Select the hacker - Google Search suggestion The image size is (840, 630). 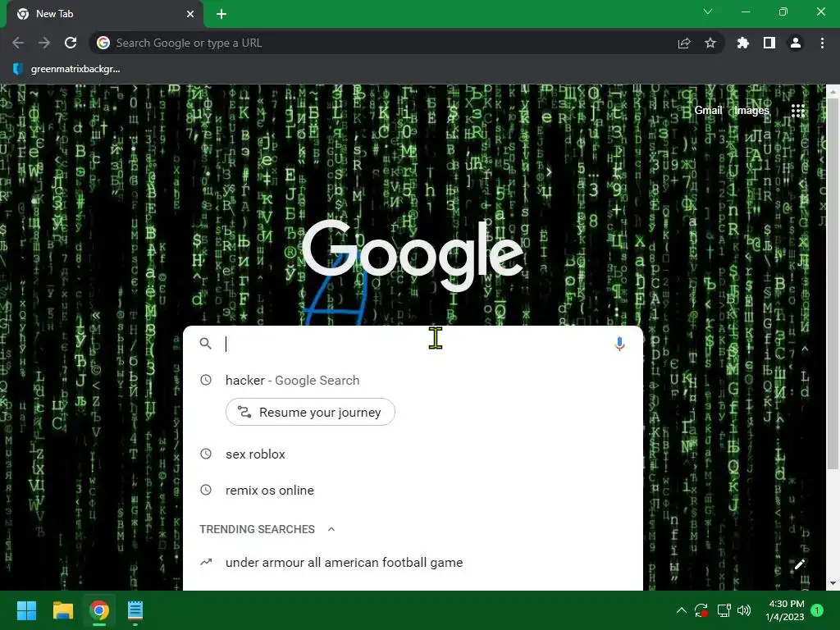point(413,381)
